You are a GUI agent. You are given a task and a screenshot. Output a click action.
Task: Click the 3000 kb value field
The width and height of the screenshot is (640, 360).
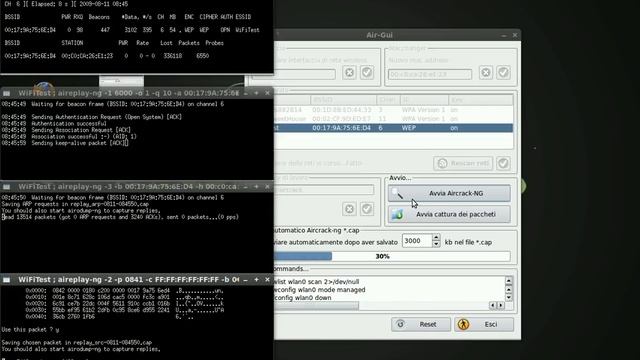pyautogui.click(x=417, y=241)
